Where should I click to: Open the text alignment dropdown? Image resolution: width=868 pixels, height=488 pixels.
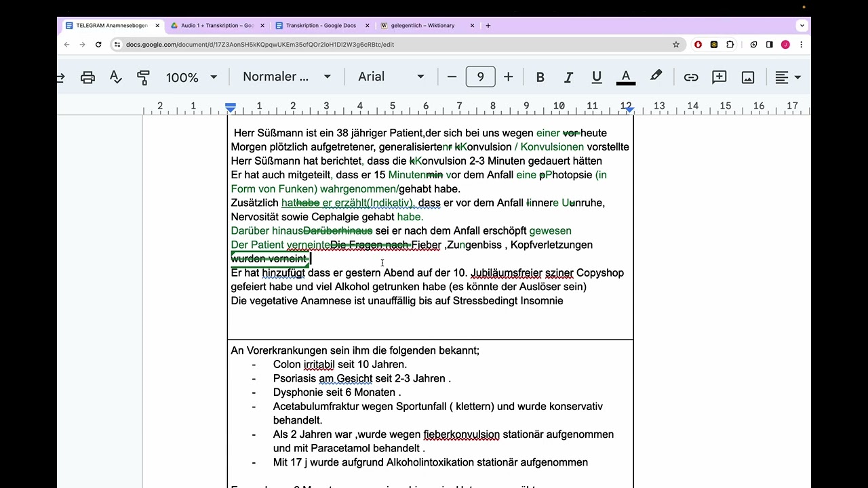[788, 77]
